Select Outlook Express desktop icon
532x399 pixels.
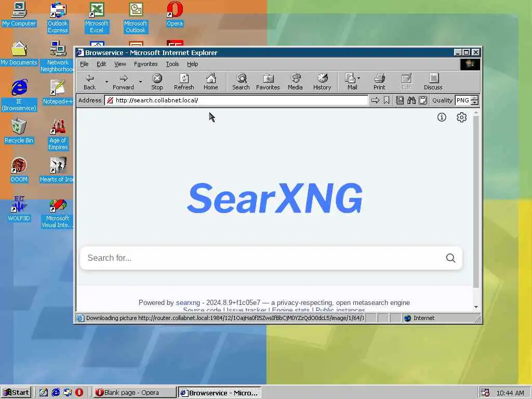58,18
